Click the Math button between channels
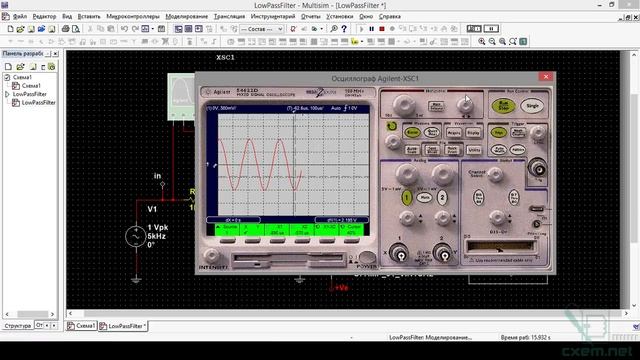The image size is (640, 360). click(424, 198)
